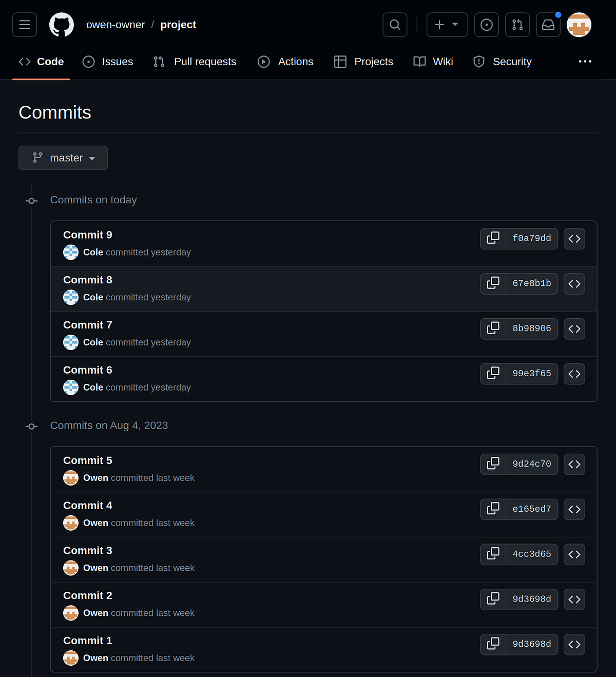Click the pull requests icon in header
616x677 pixels.
point(517,24)
